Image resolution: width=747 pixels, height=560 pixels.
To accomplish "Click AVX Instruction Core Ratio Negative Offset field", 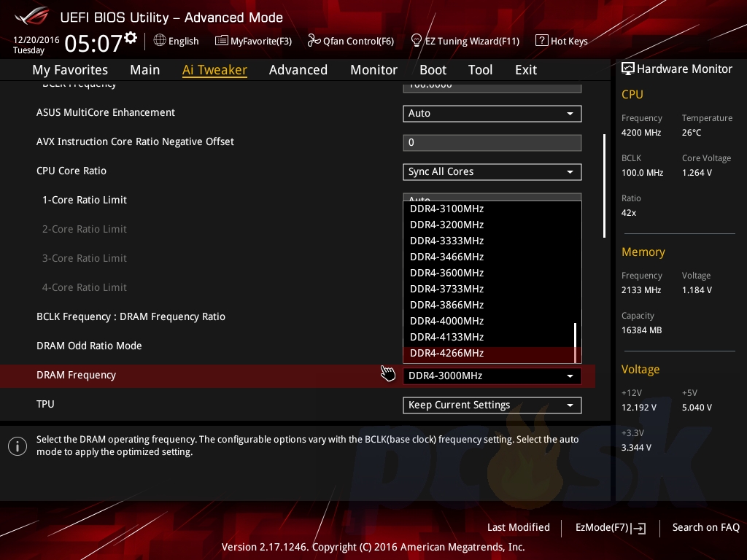I will 492,142.
